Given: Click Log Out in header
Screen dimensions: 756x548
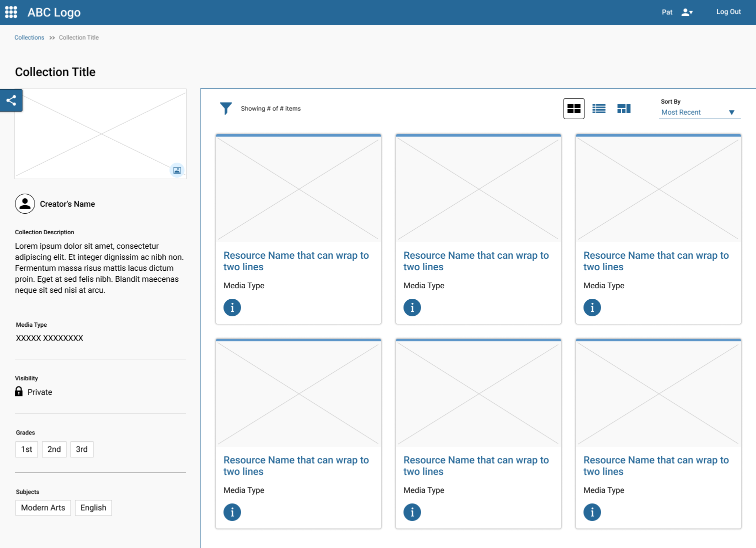Looking at the screenshot, I should click(728, 12).
